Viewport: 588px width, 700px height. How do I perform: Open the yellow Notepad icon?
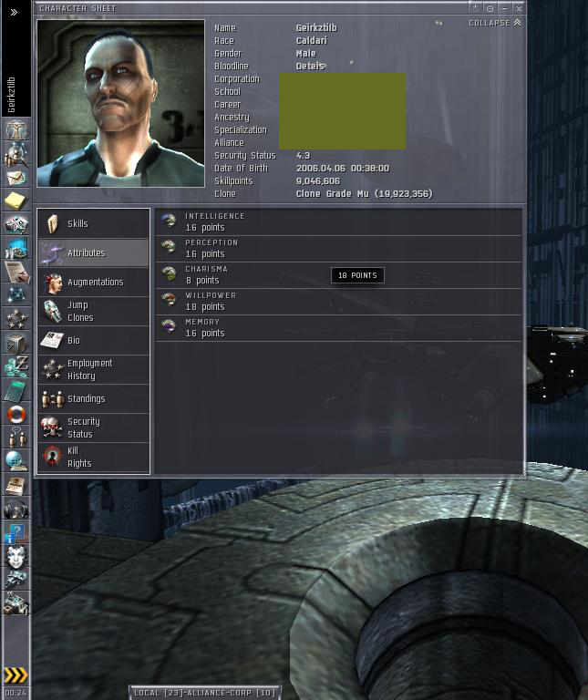pos(16,201)
